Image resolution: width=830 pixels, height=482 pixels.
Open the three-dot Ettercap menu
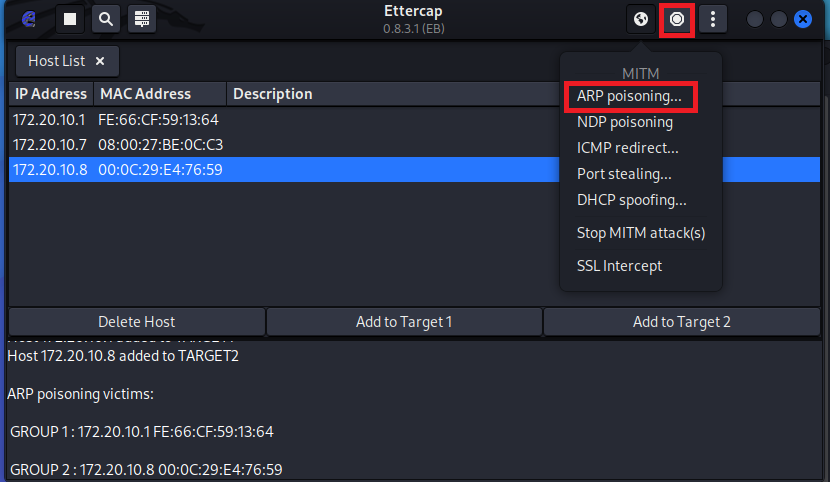click(x=713, y=19)
